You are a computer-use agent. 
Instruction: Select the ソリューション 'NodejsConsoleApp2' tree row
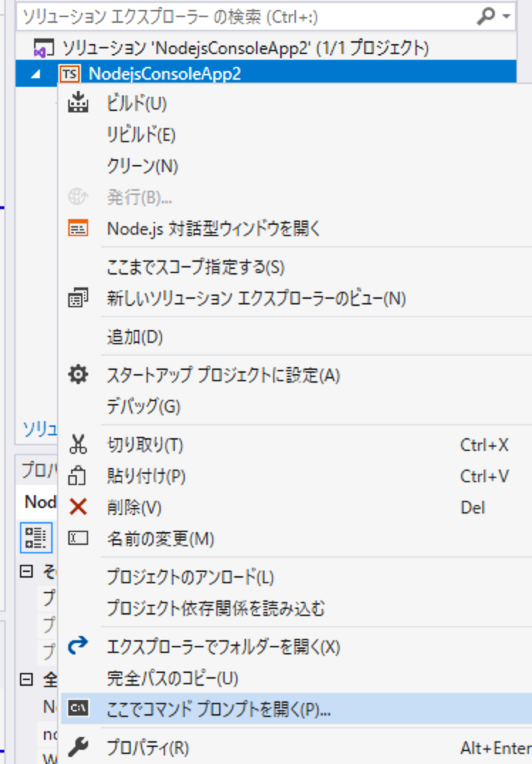pyautogui.click(x=266, y=48)
